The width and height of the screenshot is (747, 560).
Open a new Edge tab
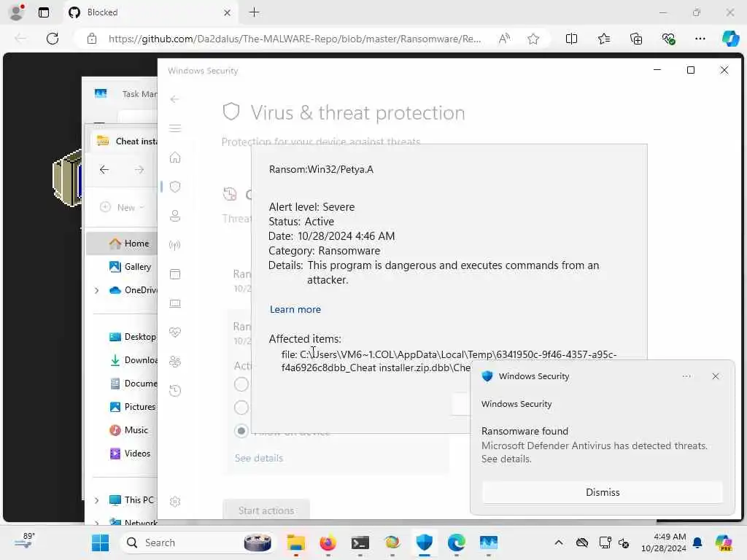pyautogui.click(x=255, y=12)
